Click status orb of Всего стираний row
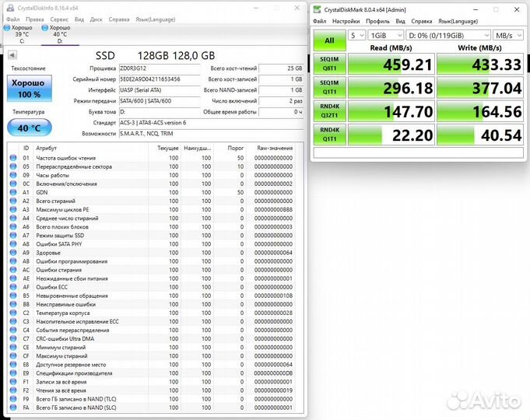 pos(13,201)
